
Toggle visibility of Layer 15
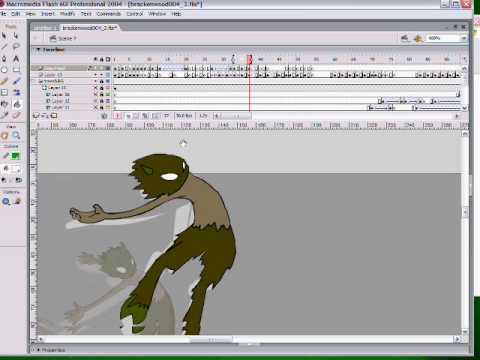click(x=96, y=75)
